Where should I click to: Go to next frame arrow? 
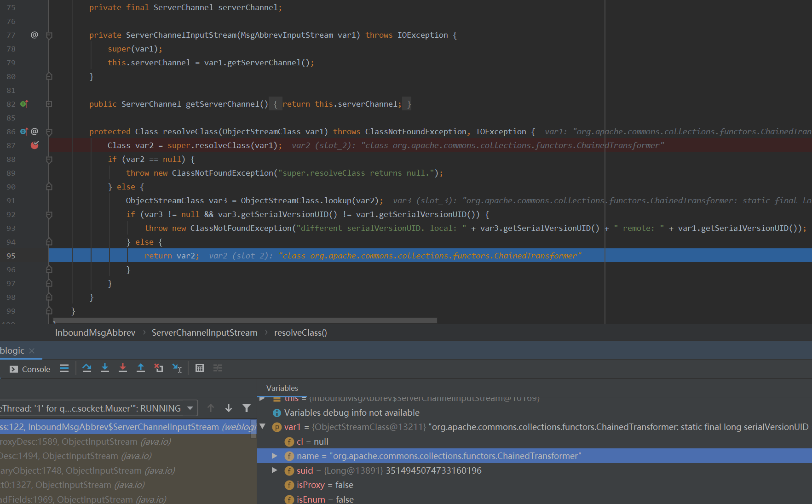pos(229,408)
